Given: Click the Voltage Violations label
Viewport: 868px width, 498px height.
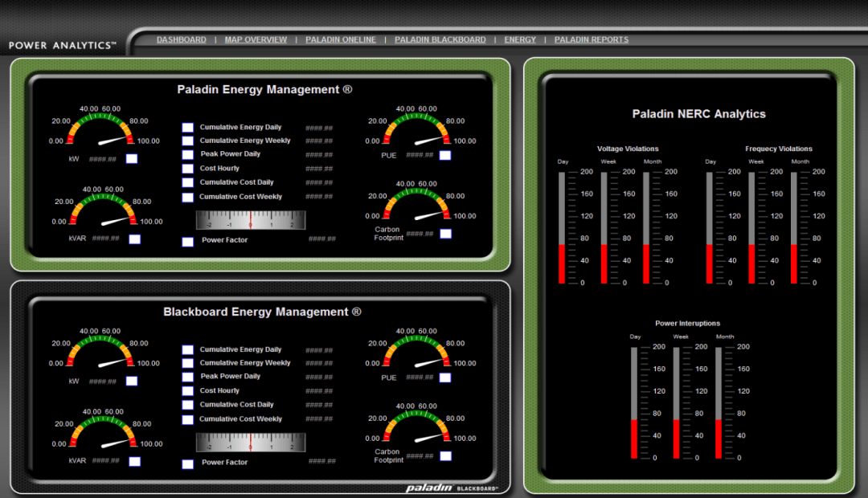Looking at the screenshot, I should coord(628,149).
